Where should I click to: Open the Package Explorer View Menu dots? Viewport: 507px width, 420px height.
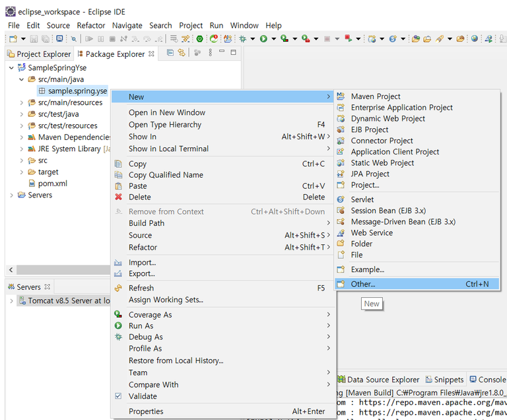point(210,52)
